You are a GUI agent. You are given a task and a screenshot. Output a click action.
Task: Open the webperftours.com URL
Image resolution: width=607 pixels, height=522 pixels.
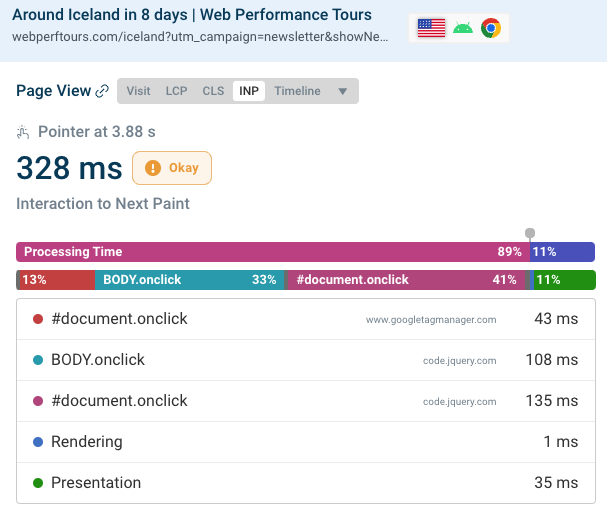click(x=200, y=37)
